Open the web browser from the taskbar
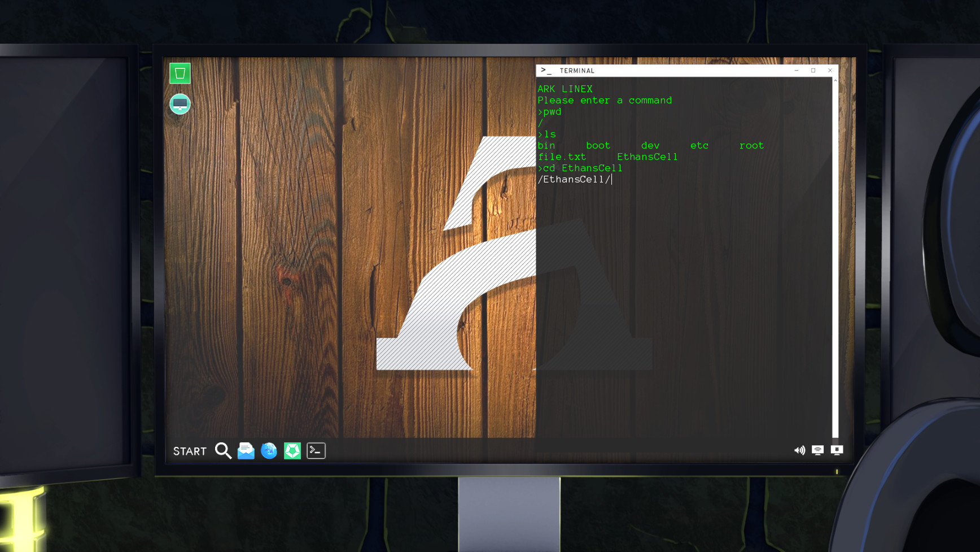 click(269, 451)
